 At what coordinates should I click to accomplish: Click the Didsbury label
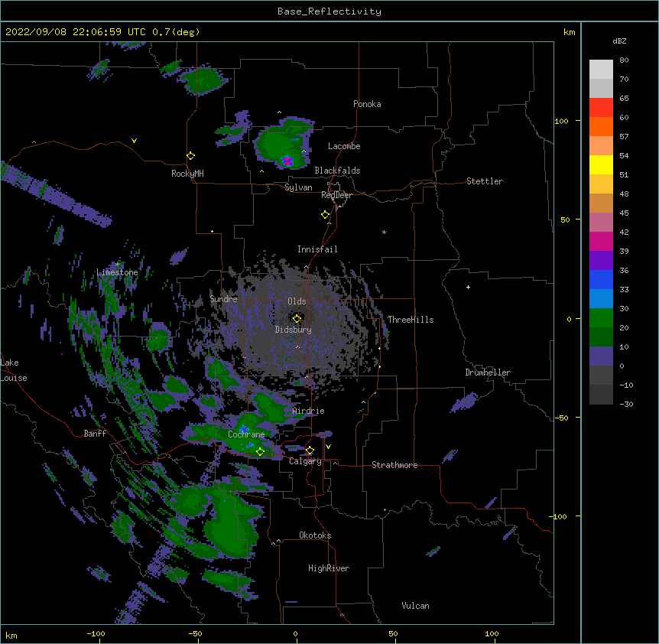(294, 330)
